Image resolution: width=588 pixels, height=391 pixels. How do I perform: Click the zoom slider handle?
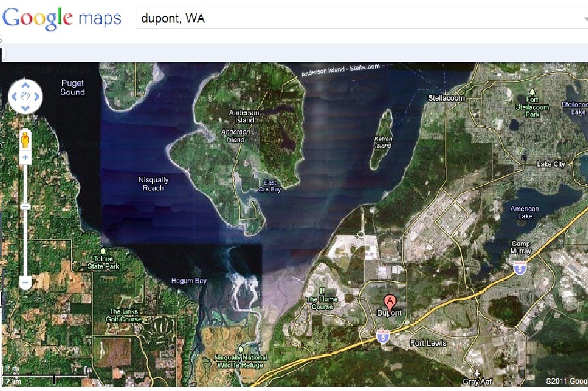point(25,206)
